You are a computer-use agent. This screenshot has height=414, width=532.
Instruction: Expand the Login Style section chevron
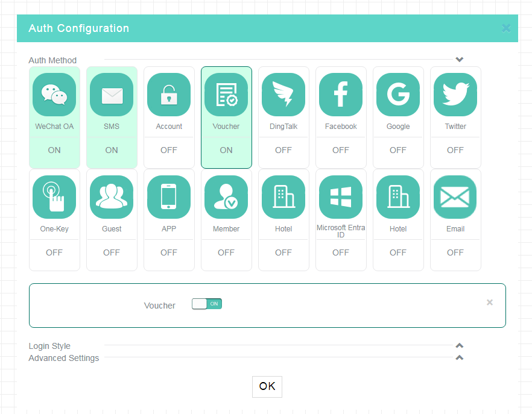pyautogui.click(x=460, y=345)
